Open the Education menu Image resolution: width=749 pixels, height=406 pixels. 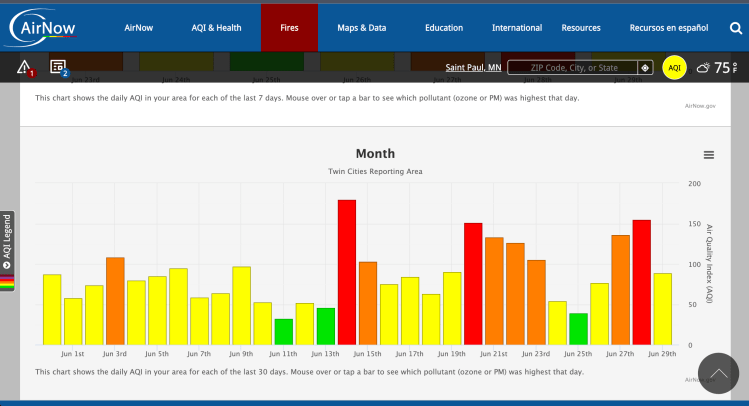443,28
